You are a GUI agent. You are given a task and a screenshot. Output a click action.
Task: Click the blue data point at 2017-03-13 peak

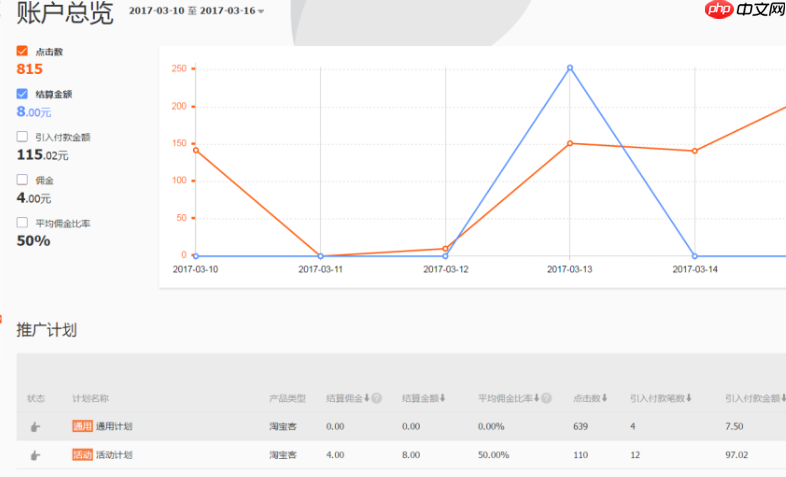tap(570, 68)
